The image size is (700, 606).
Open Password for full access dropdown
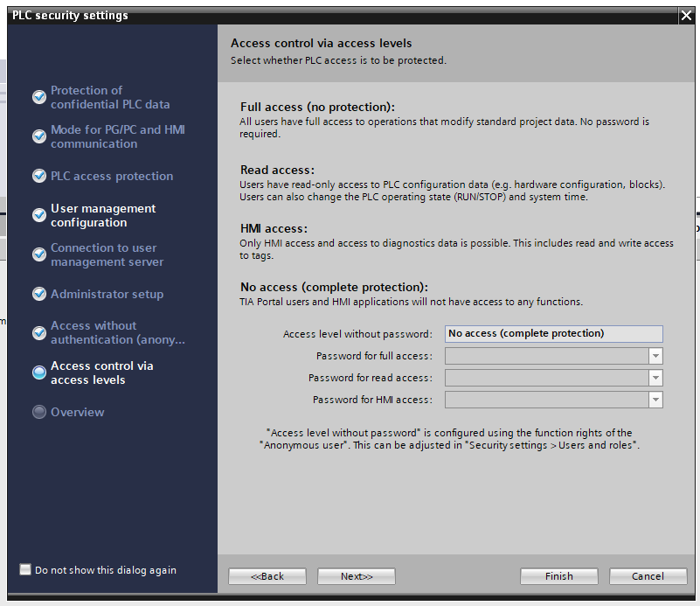(655, 356)
